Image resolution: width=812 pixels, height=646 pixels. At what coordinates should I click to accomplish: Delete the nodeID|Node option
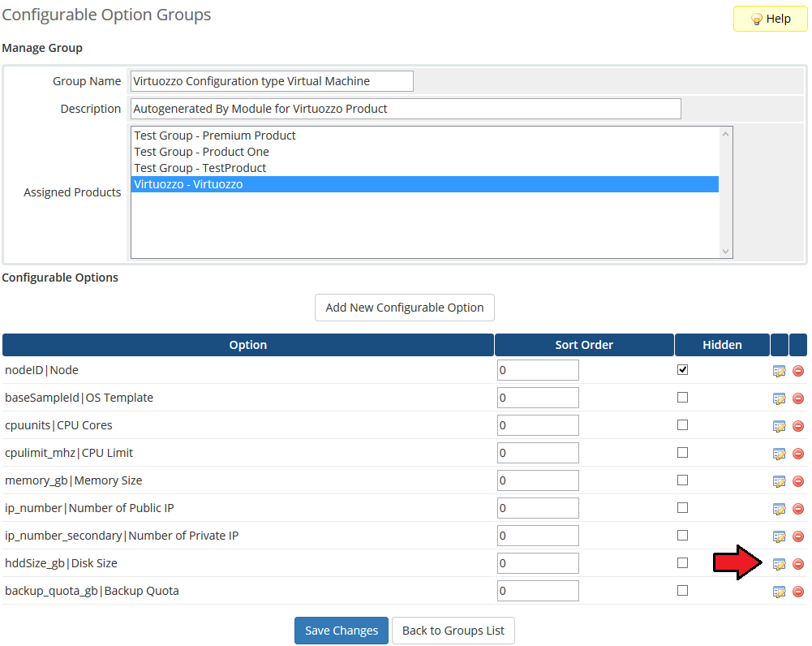tap(798, 371)
